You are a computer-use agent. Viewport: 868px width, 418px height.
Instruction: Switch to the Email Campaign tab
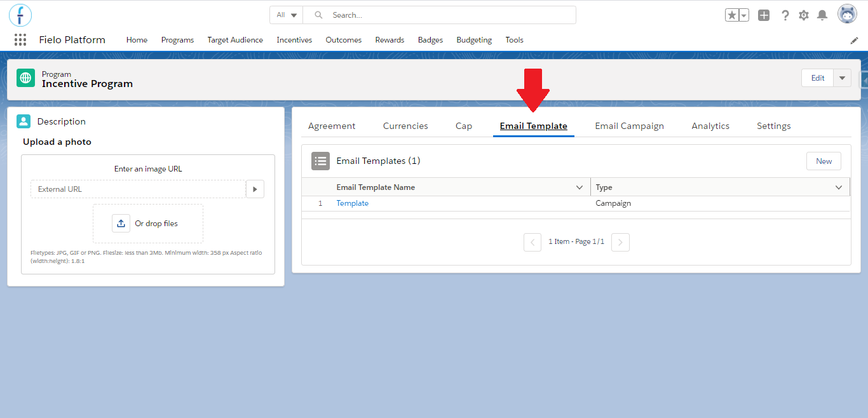630,126
